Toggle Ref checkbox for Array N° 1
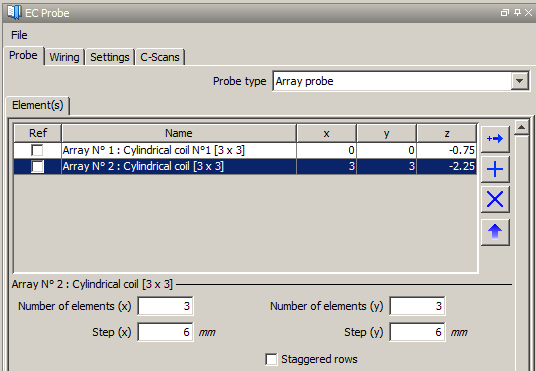Viewport: 536px width, 371px height. 37,150
